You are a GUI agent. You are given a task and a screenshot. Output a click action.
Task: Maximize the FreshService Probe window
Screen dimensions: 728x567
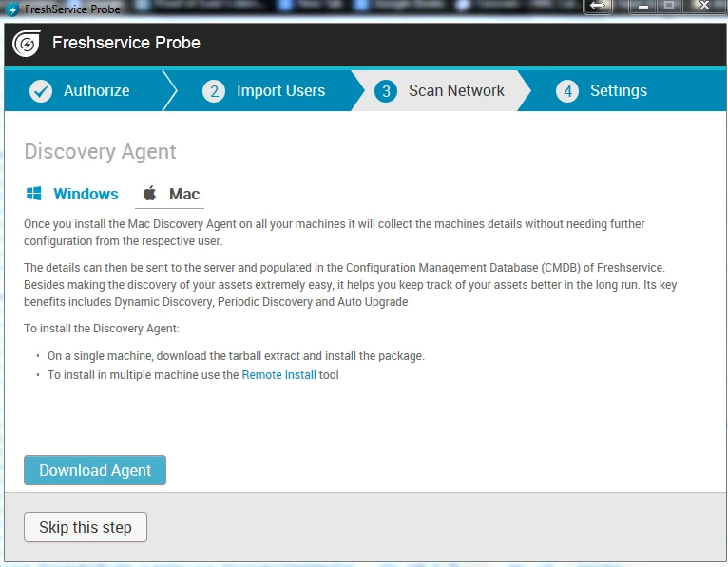tap(669, 6)
